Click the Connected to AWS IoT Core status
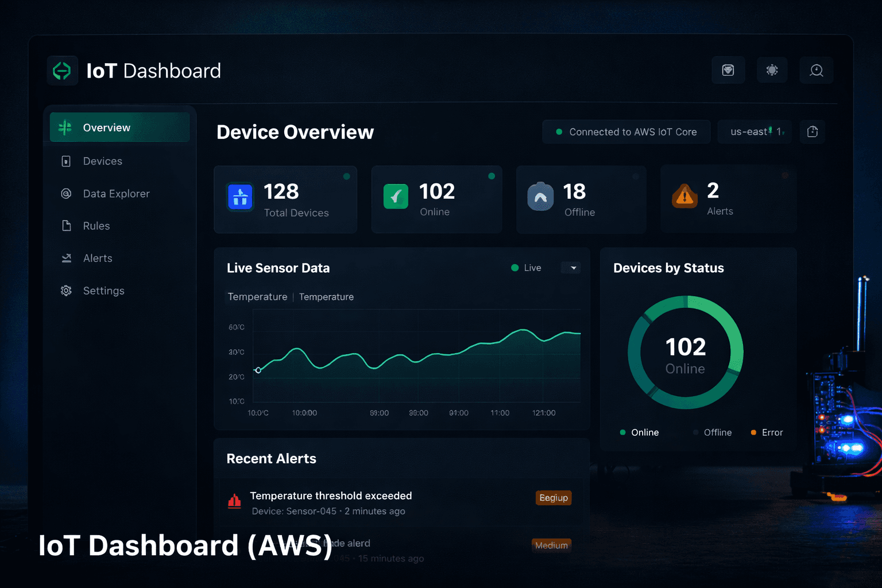This screenshot has width=882, height=588. click(x=625, y=131)
